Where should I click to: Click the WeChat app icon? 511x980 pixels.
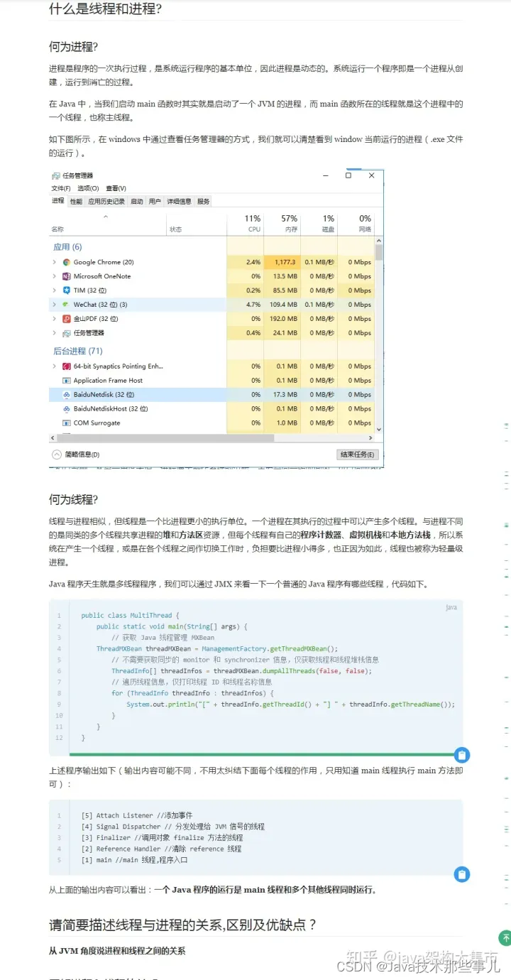pos(67,305)
